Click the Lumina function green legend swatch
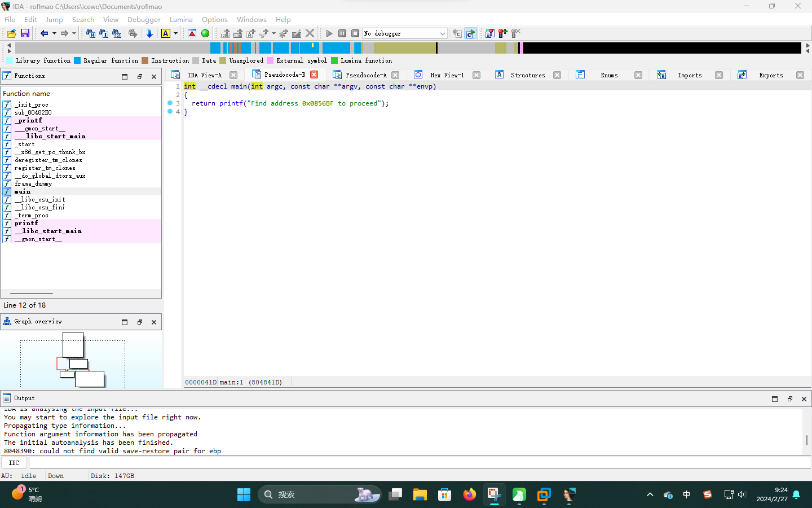 pos(334,60)
